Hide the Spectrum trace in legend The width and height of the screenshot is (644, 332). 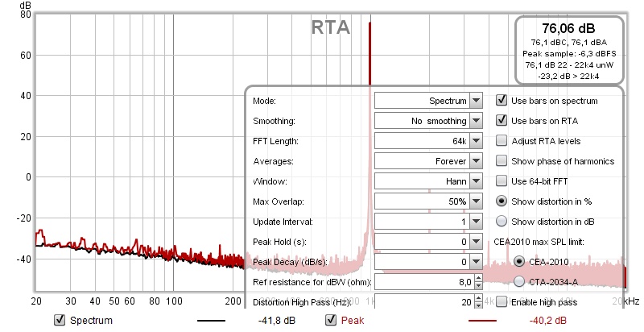59,321
